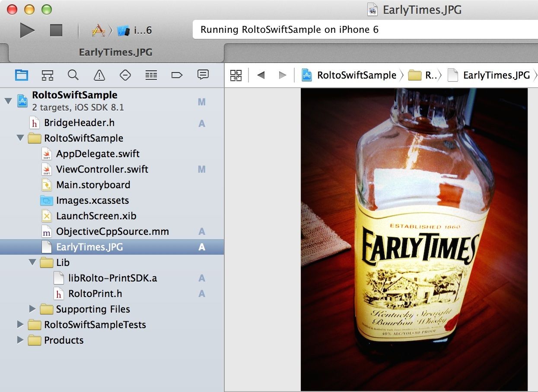The image size is (538, 392).
Task: Open RoltoPrint.h header file
Action: pos(112,294)
